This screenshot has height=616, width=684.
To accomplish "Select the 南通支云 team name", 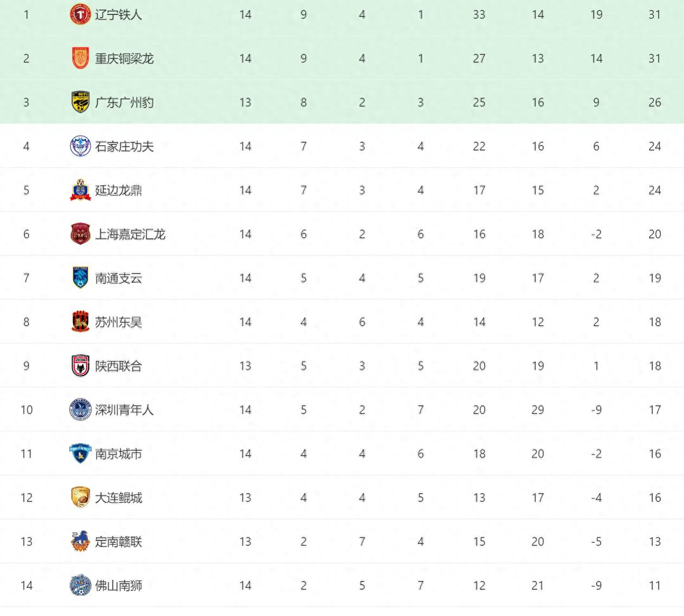I will [x=118, y=278].
